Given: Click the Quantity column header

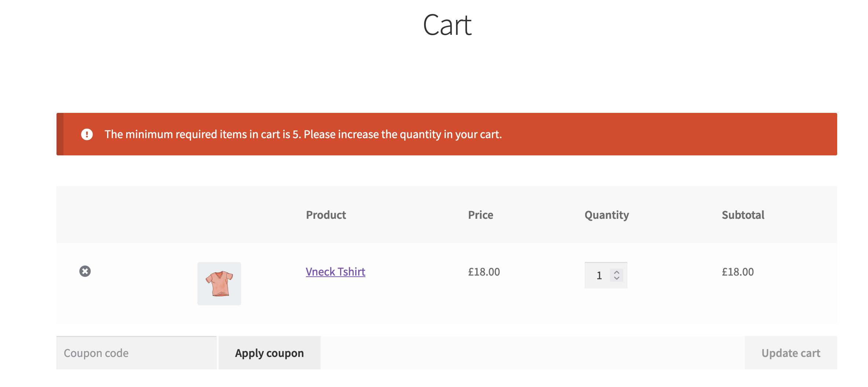Looking at the screenshot, I should (607, 215).
